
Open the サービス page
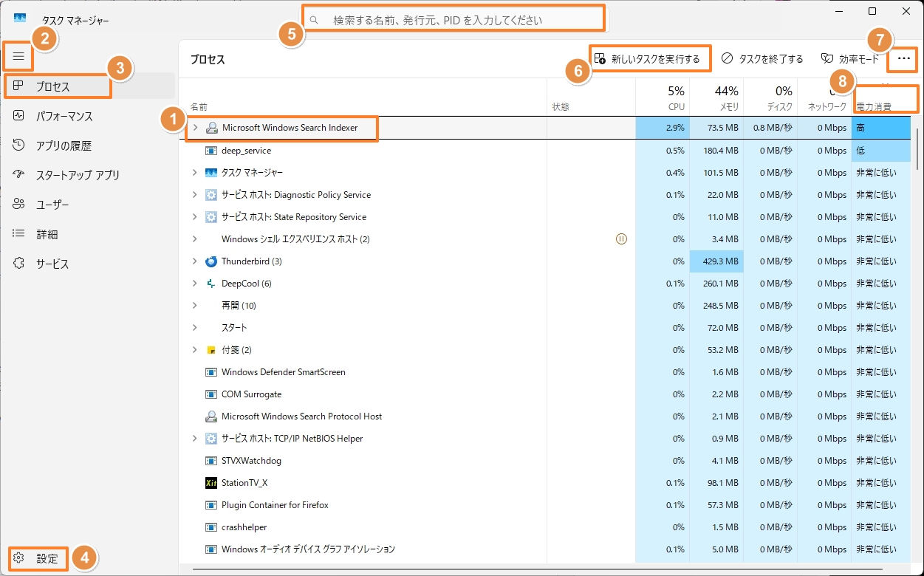point(89,264)
